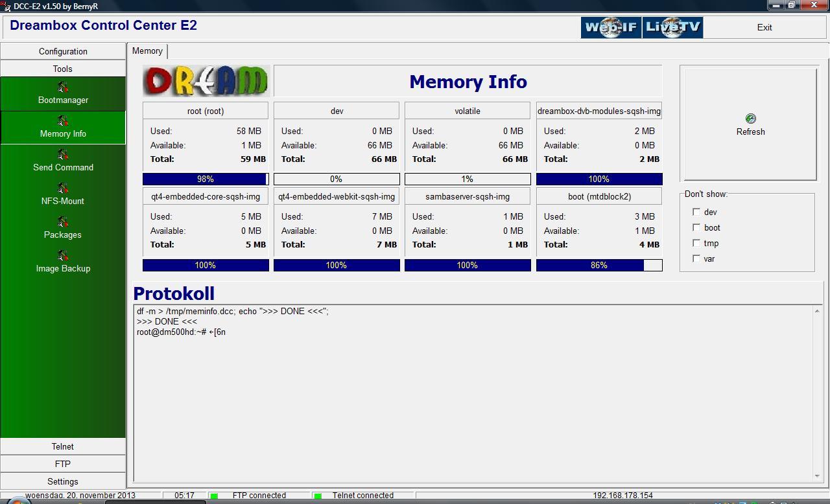This screenshot has width=830, height=504.
Task: Select the Memory tab
Action: click(x=148, y=51)
